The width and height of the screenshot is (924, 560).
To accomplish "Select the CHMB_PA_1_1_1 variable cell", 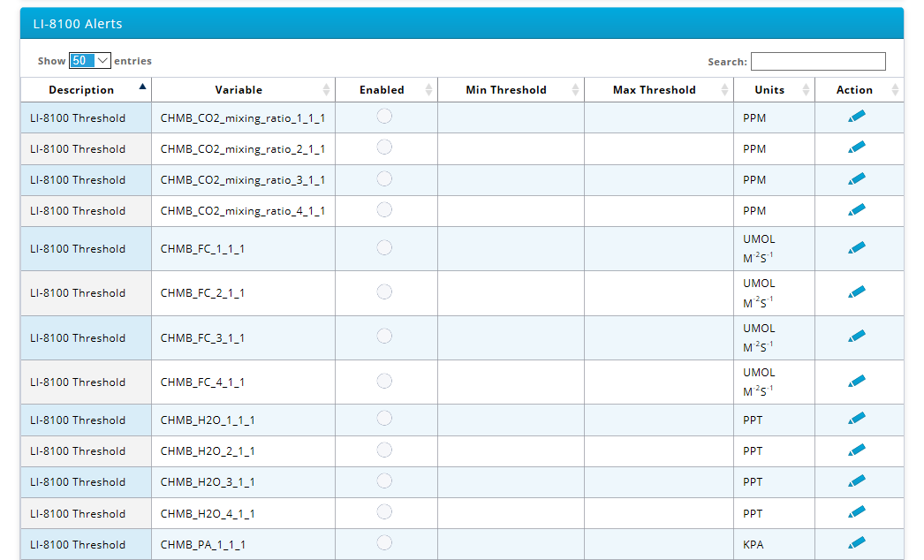I will [x=244, y=544].
